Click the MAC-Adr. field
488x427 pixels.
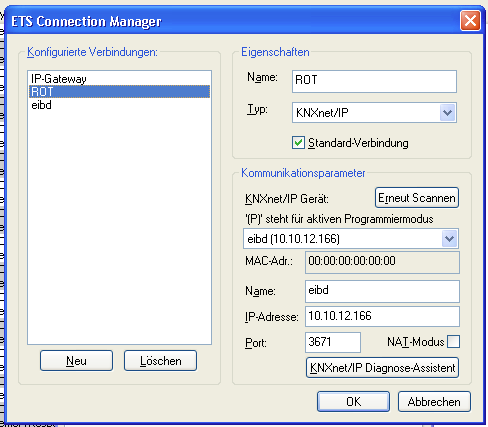[382, 262]
